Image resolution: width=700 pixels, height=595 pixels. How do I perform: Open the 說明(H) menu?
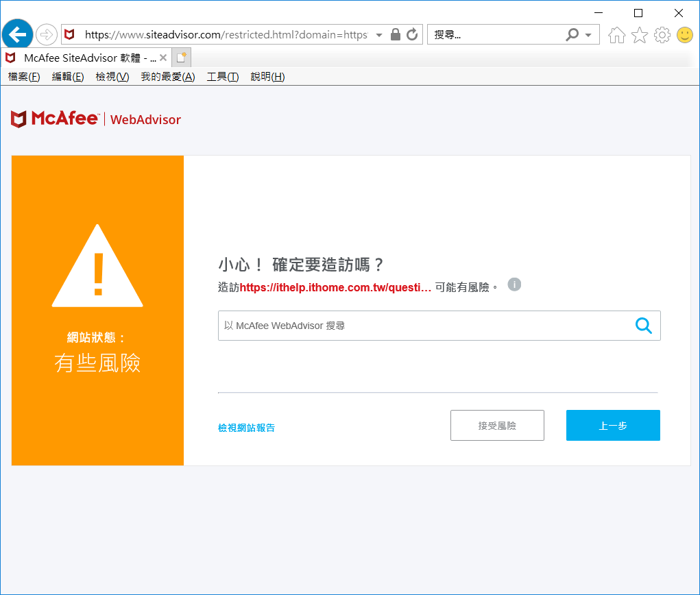click(x=268, y=77)
